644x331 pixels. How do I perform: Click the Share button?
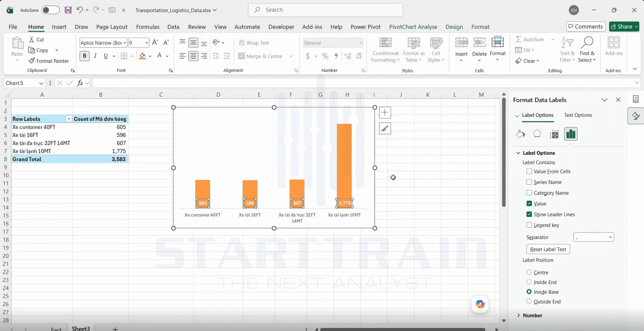(x=624, y=27)
